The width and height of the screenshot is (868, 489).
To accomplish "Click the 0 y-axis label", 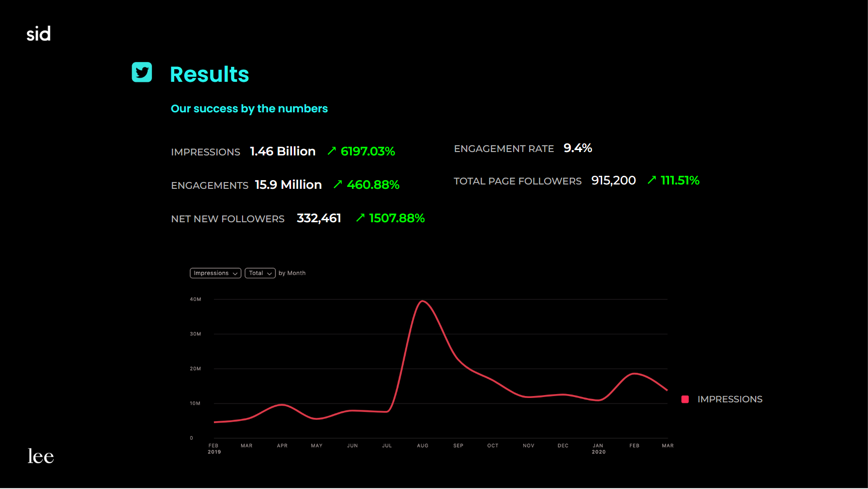I will [x=192, y=438].
